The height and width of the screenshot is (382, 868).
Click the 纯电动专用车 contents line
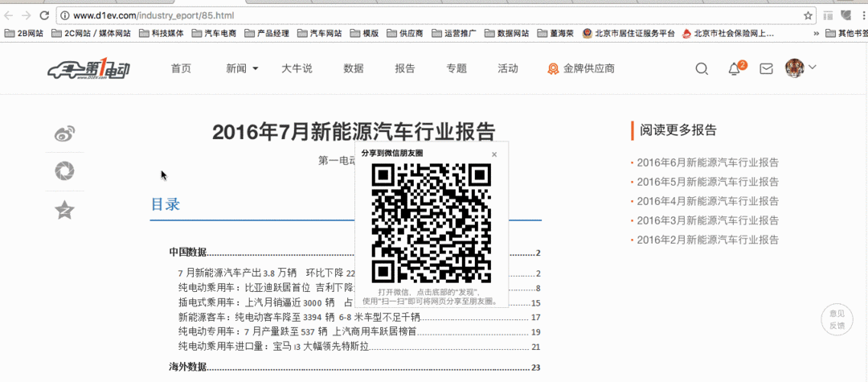pos(359,331)
